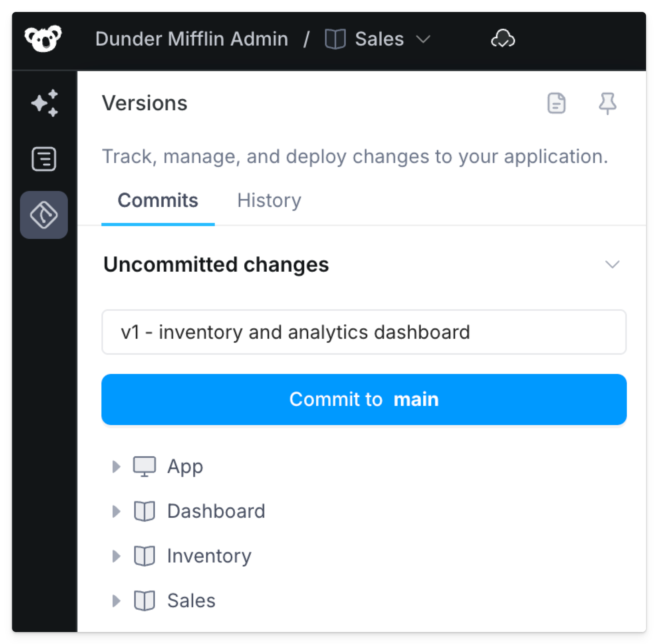Screen dimensions: 658x644
Task: Click the Sales page book icon
Action: click(335, 38)
